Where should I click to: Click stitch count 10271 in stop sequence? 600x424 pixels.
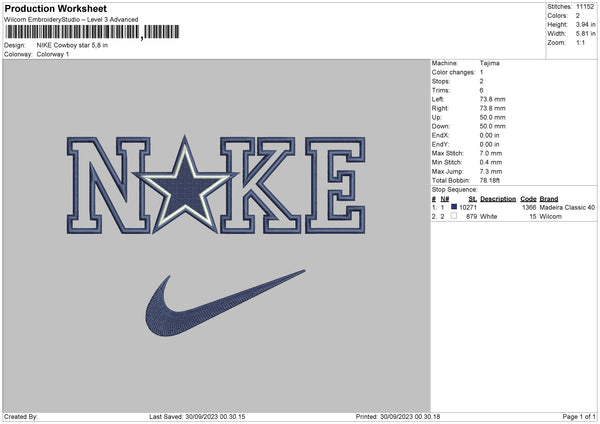(x=468, y=207)
